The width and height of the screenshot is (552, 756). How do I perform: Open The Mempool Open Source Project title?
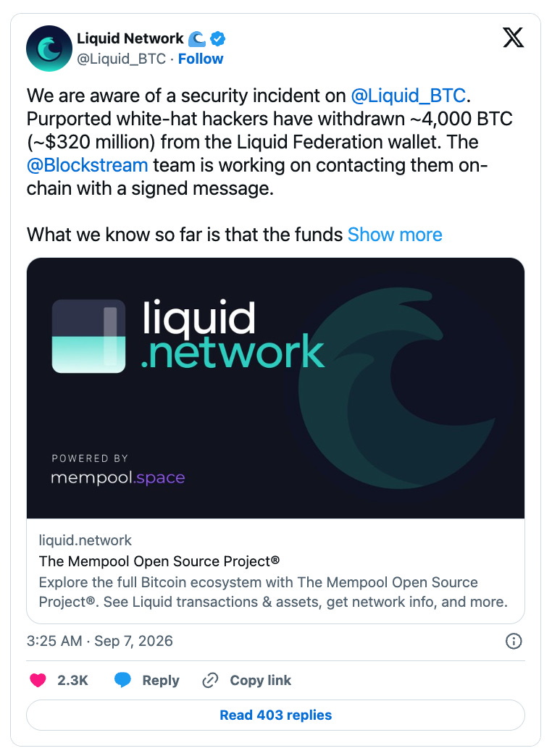pyautogui.click(x=159, y=561)
